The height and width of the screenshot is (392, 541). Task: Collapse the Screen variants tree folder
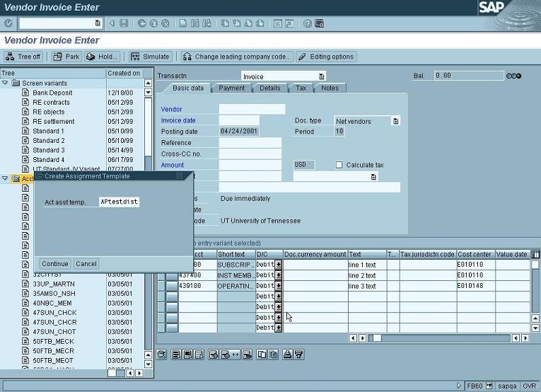[6, 83]
